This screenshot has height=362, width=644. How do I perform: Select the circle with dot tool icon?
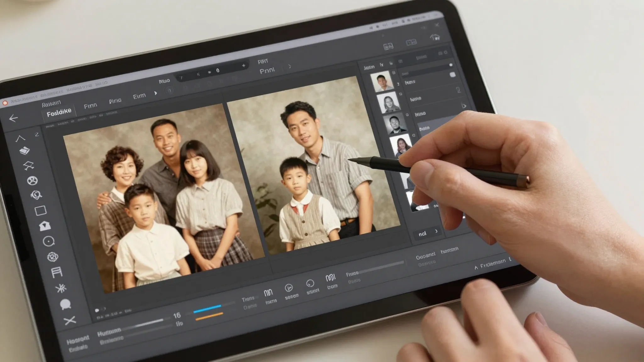coord(49,241)
